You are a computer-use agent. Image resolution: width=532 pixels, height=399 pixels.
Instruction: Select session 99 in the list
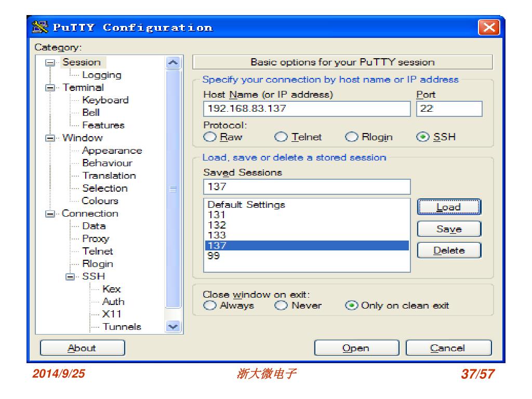tap(307, 256)
